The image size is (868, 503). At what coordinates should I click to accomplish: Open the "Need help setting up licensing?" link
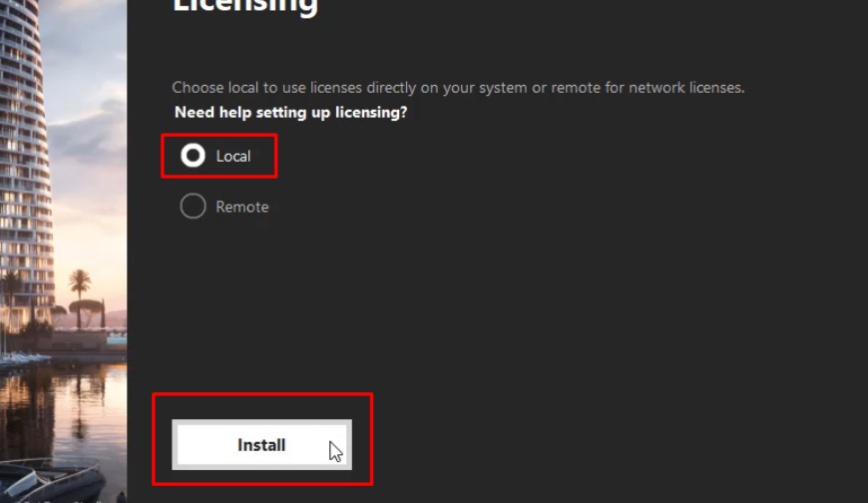290,113
